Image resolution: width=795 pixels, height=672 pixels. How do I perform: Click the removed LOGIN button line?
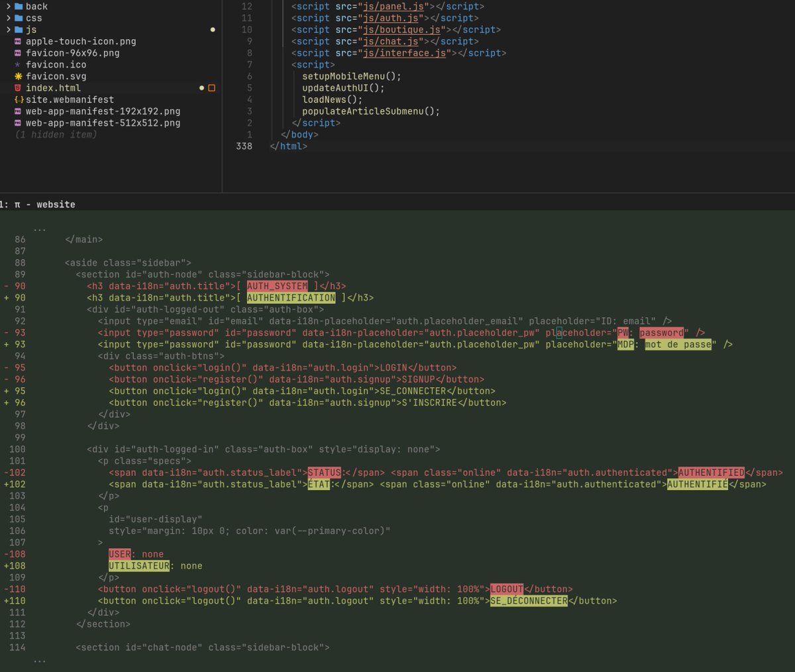283,367
